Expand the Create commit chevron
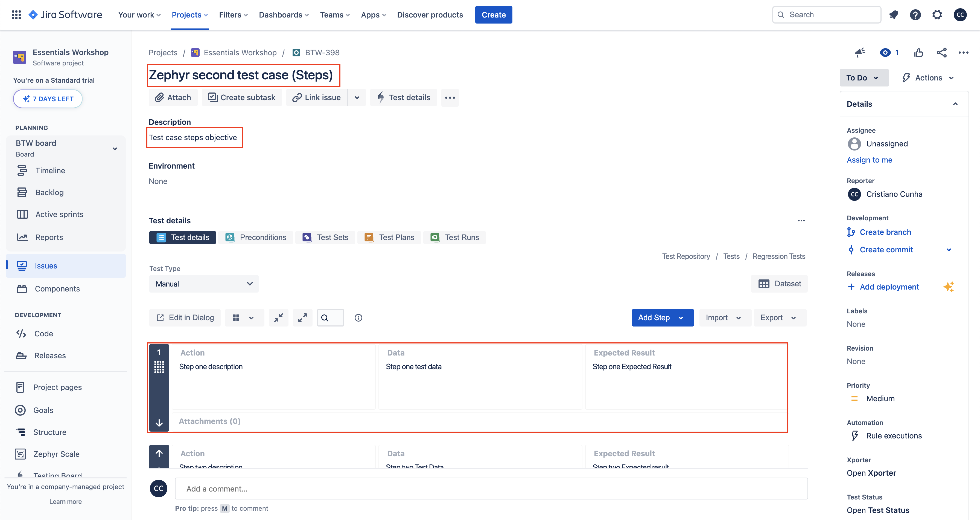Screen dimensions: 980x520 point(949,250)
